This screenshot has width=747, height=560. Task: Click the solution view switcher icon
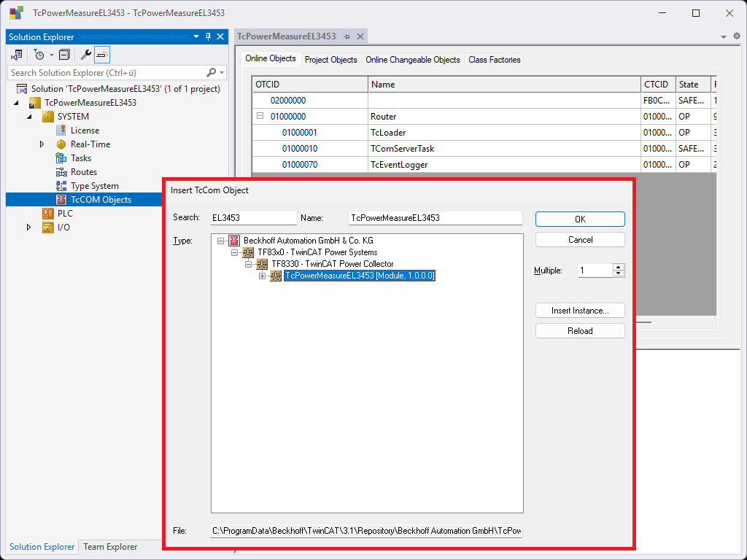(17, 55)
